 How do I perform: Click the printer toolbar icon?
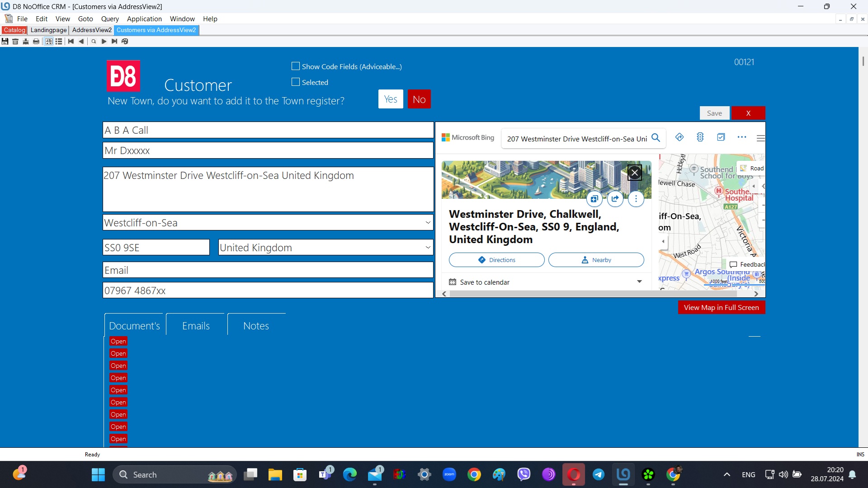(36, 41)
